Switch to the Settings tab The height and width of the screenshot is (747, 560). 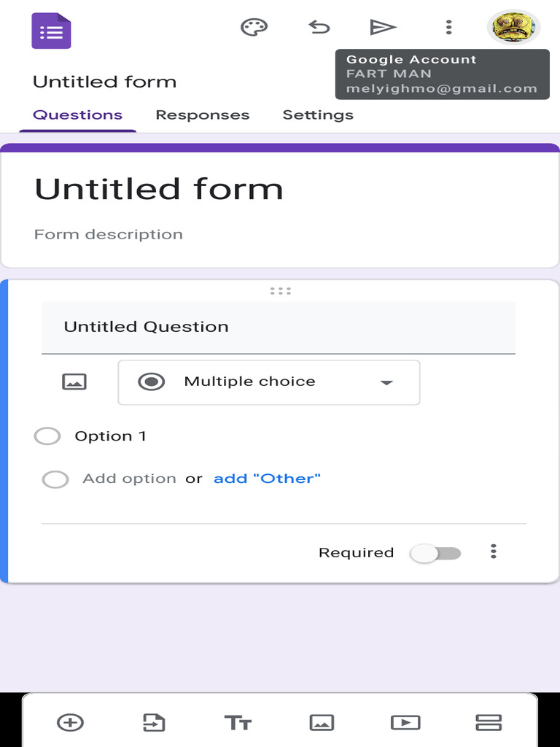pyautogui.click(x=318, y=115)
